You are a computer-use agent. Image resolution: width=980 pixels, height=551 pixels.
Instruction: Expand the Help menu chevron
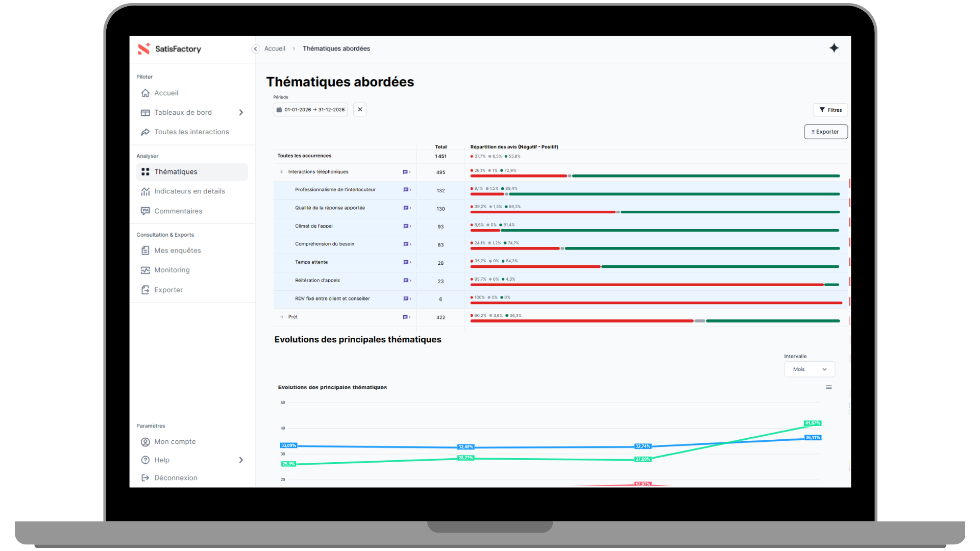[x=241, y=460]
